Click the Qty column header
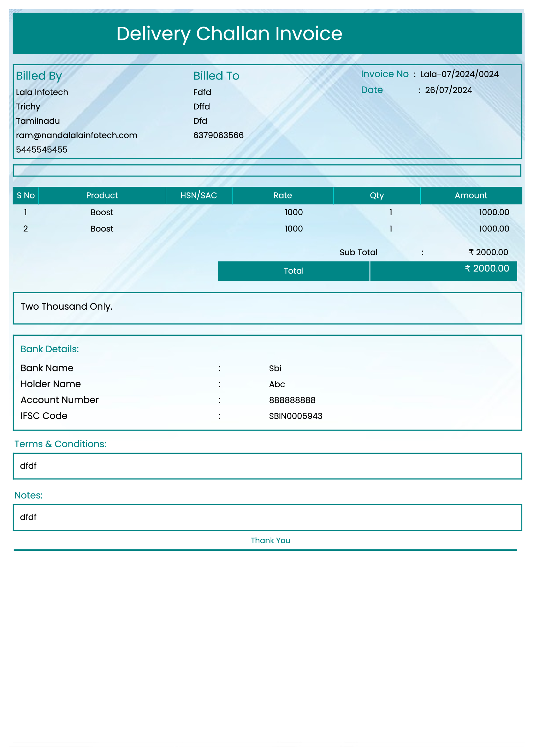534x756 pixels. pos(377,195)
